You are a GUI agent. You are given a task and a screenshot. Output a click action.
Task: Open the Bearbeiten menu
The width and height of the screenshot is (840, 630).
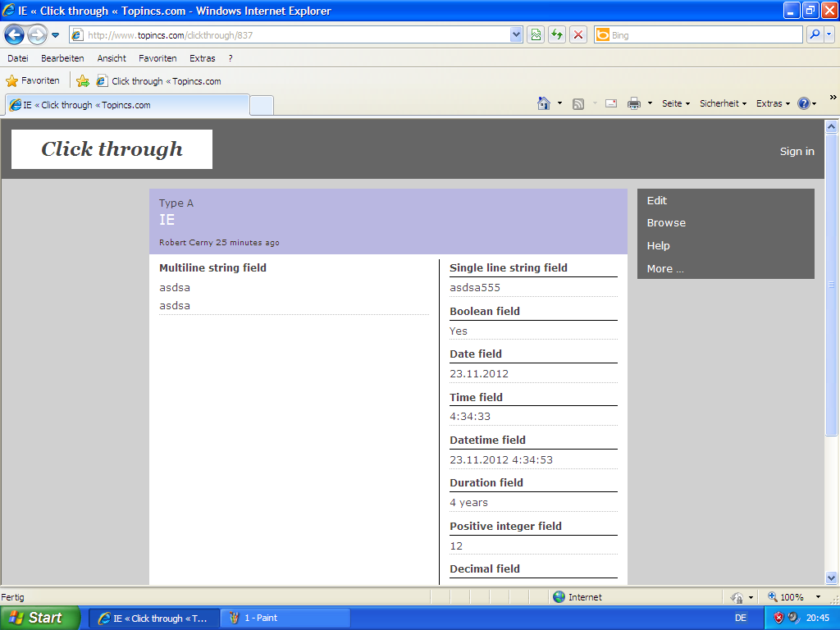62,58
